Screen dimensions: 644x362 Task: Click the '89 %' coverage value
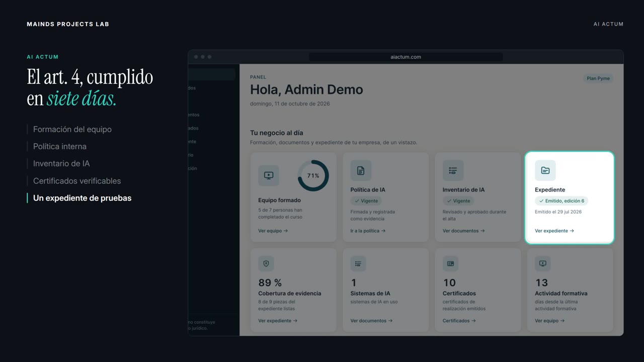tap(270, 283)
